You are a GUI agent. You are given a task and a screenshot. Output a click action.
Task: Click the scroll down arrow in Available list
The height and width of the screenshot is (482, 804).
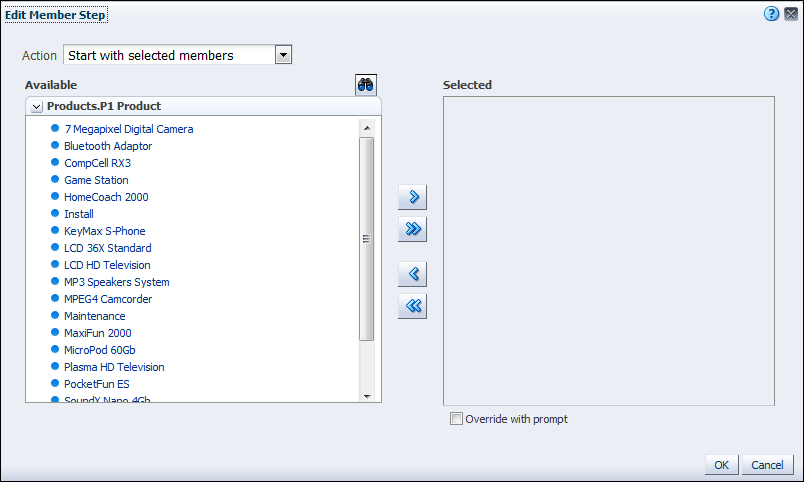click(x=366, y=397)
